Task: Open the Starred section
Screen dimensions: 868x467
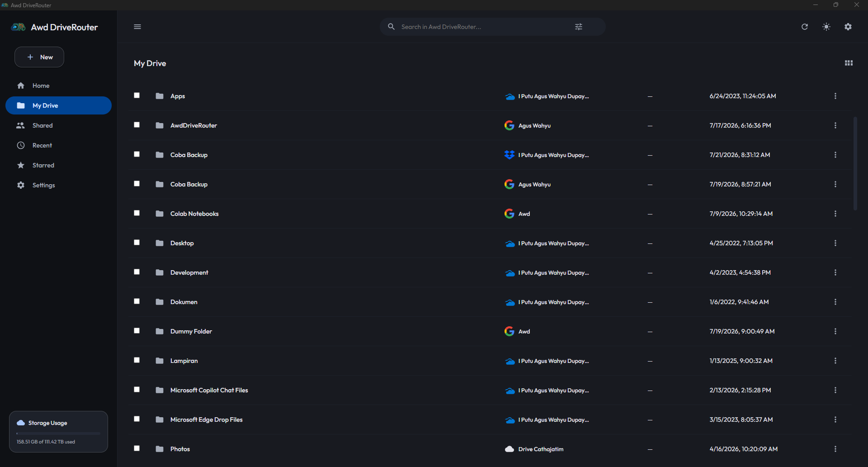Action: click(x=58, y=165)
